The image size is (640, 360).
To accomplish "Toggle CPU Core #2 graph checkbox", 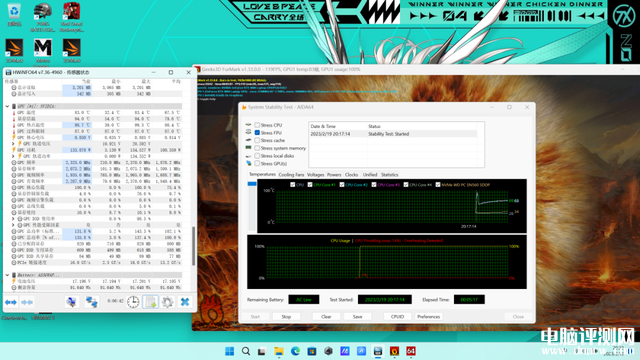I will point(342,184).
